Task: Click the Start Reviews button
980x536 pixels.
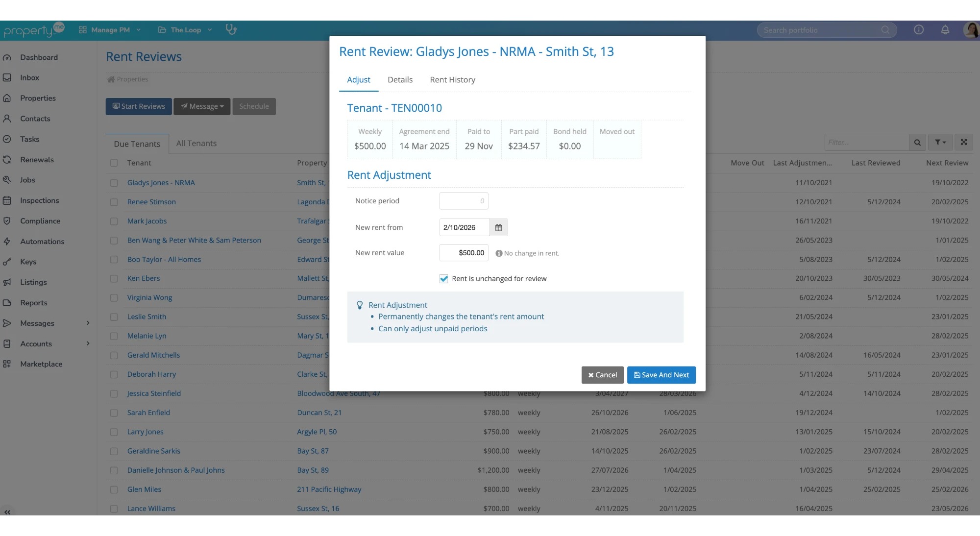Action: pos(139,106)
